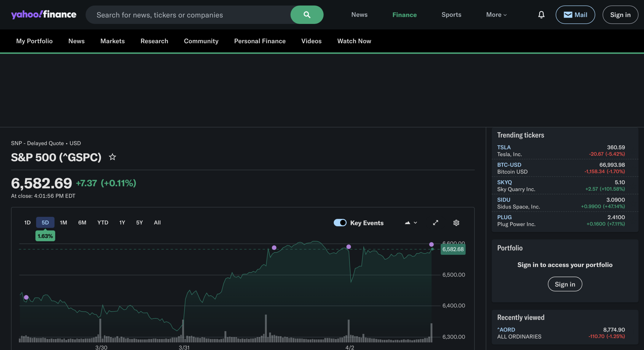Open the chart type dropdown
The width and height of the screenshot is (644, 350).
(x=411, y=223)
